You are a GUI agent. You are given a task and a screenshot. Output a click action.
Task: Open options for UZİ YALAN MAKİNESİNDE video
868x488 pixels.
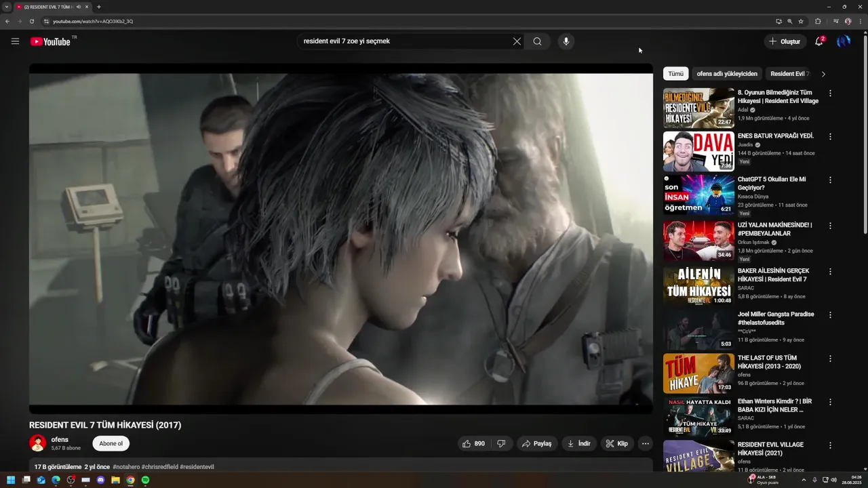pos(830,225)
